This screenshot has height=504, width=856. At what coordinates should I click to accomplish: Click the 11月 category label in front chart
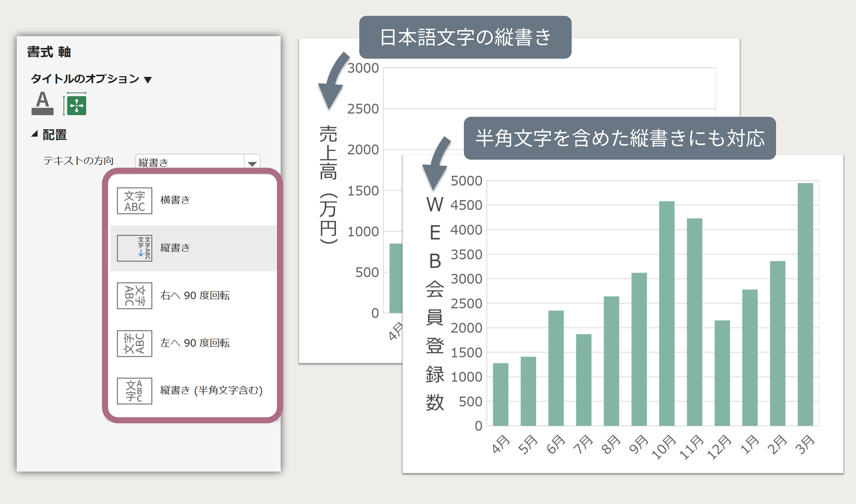691,447
